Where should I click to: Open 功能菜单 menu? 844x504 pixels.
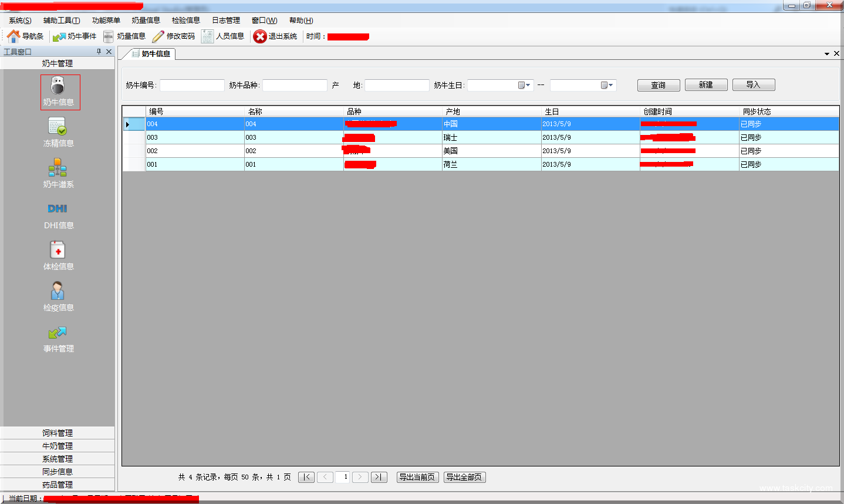pyautogui.click(x=106, y=21)
